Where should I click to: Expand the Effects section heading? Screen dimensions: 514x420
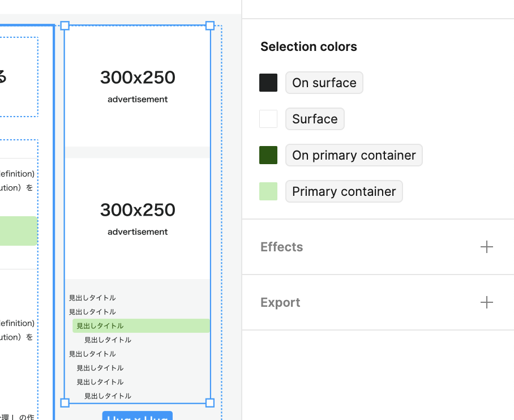(281, 247)
